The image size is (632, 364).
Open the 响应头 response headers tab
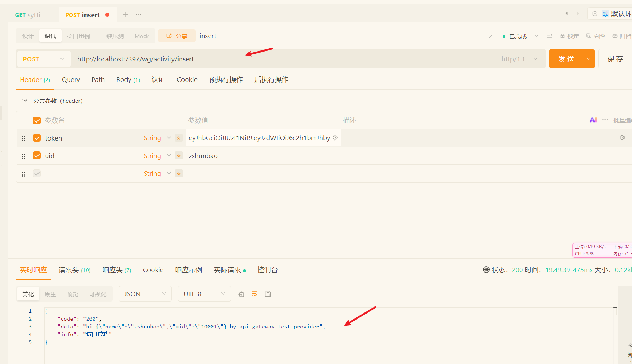click(116, 270)
